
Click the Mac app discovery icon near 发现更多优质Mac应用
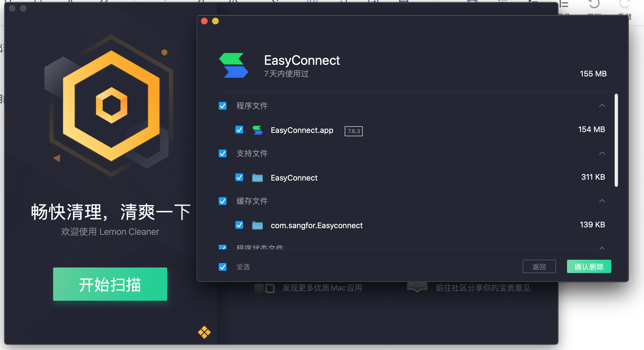[264, 287]
